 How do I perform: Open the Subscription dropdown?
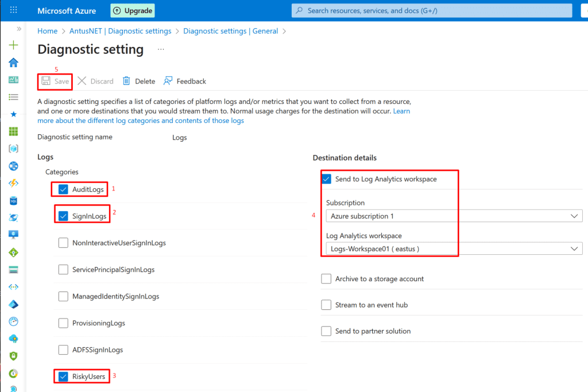coord(453,216)
